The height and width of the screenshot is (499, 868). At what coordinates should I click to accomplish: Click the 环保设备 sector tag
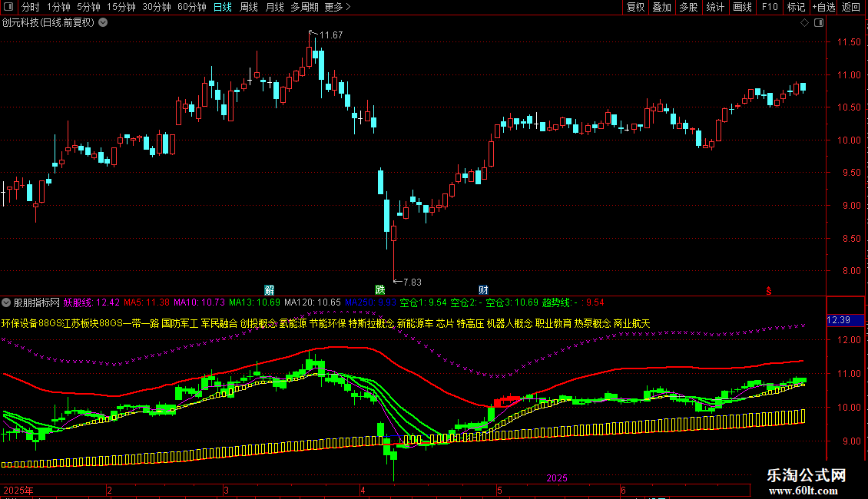click(x=19, y=323)
